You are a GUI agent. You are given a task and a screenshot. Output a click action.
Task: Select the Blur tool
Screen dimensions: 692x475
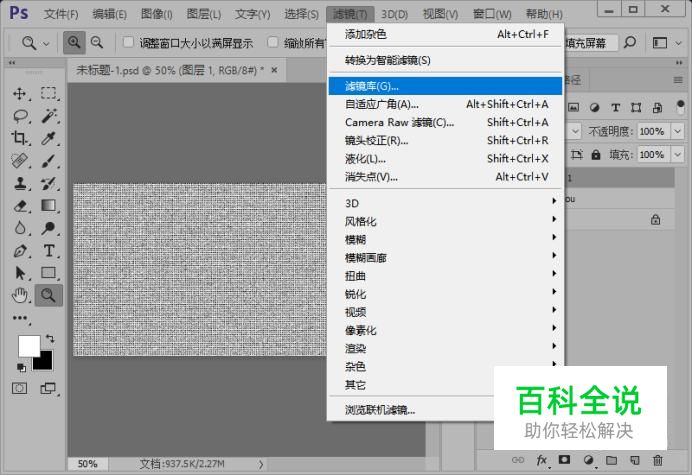[20, 228]
